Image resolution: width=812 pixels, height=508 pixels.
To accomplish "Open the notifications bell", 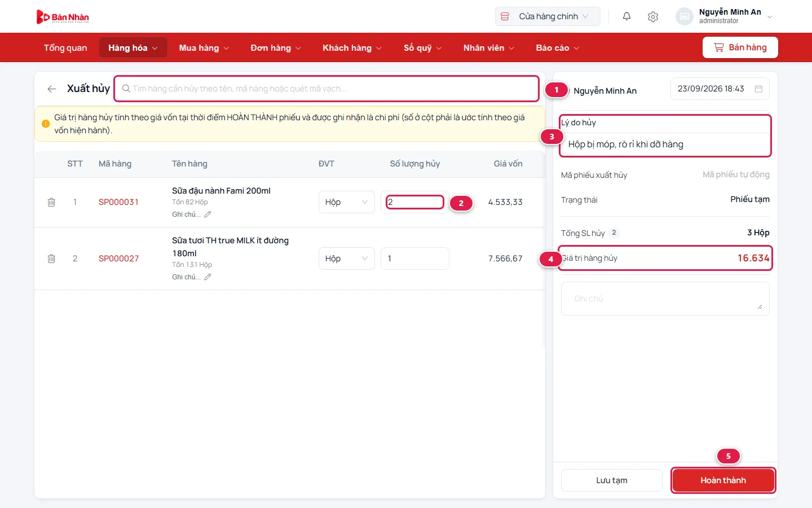I will coord(626,16).
